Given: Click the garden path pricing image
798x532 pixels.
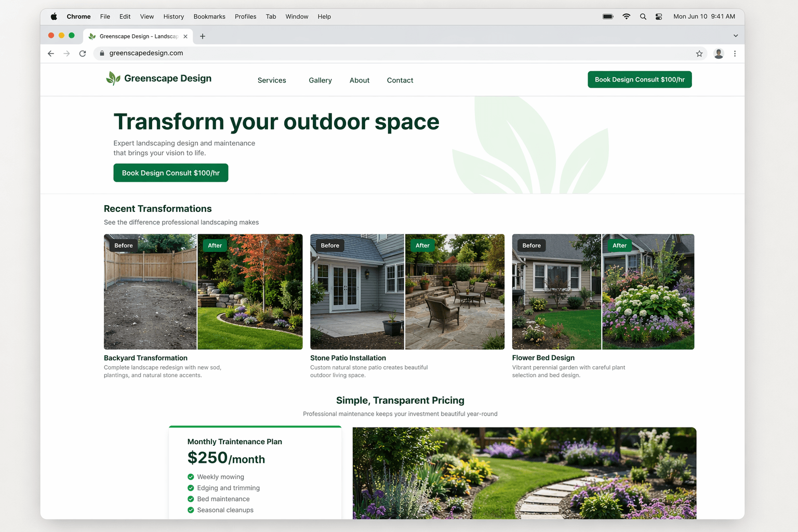Looking at the screenshot, I should point(524,473).
